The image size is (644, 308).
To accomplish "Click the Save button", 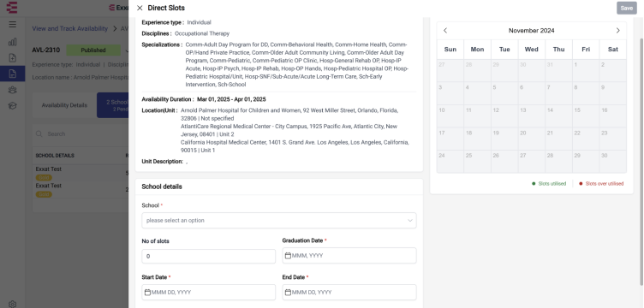I will [626, 8].
